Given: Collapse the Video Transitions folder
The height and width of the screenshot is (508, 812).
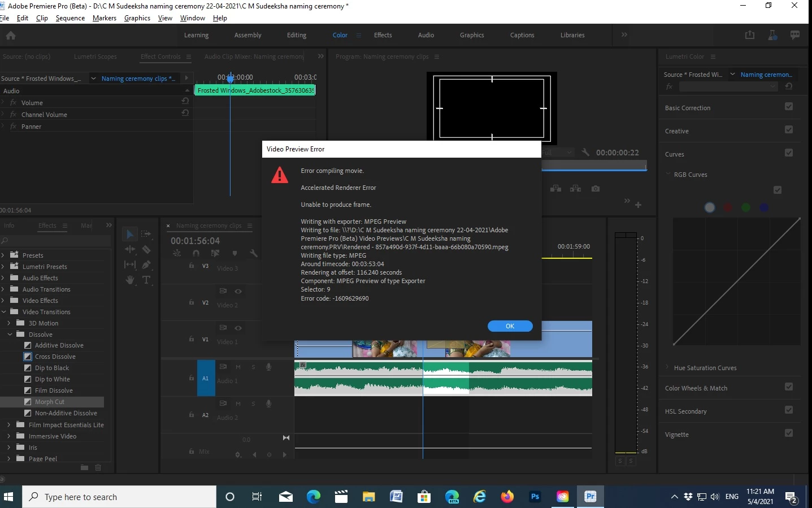Looking at the screenshot, I should 3,312.
